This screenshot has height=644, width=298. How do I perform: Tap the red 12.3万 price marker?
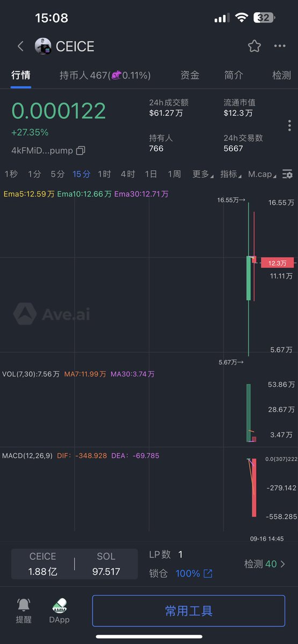click(x=278, y=263)
